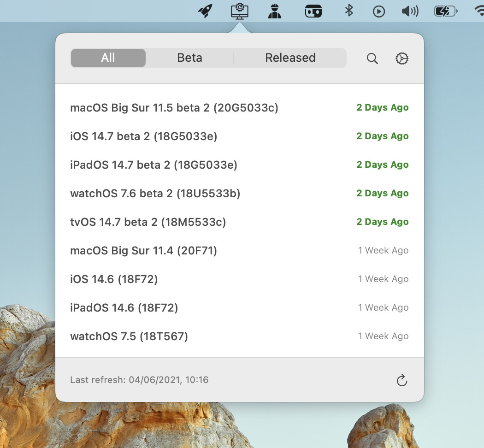This screenshot has height=448, width=484.
Task: Click '1 Week Ago' beside watchOS 7.5
Action: click(383, 336)
